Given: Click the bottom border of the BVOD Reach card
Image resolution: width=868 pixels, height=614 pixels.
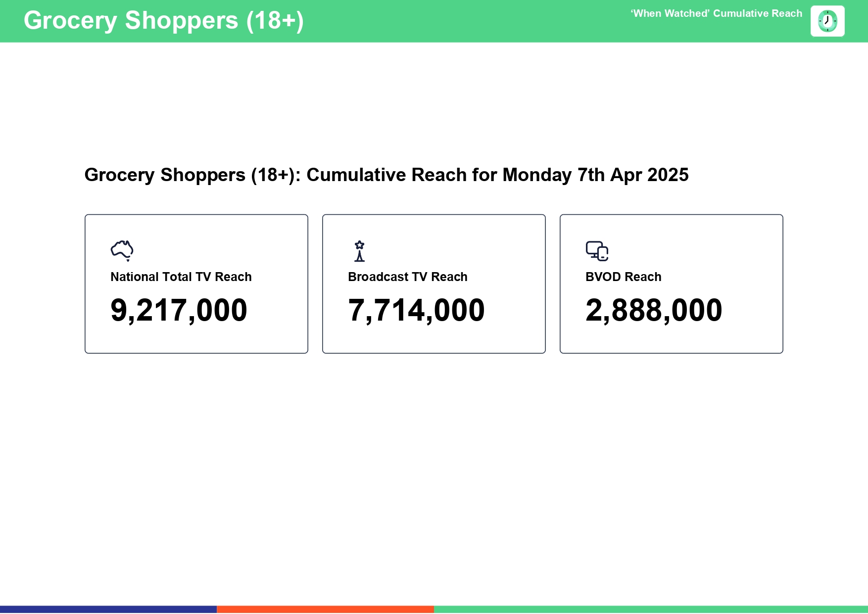Looking at the screenshot, I should pos(671,353).
